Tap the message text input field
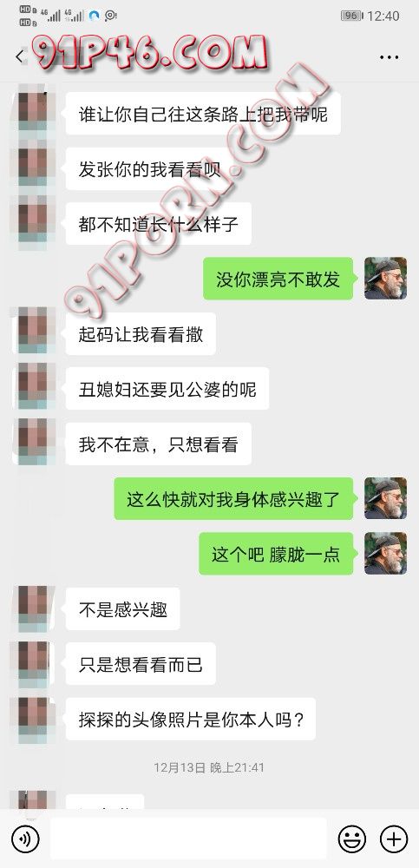The width and height of the screenshot is (419, 868). tap(188, 838)
